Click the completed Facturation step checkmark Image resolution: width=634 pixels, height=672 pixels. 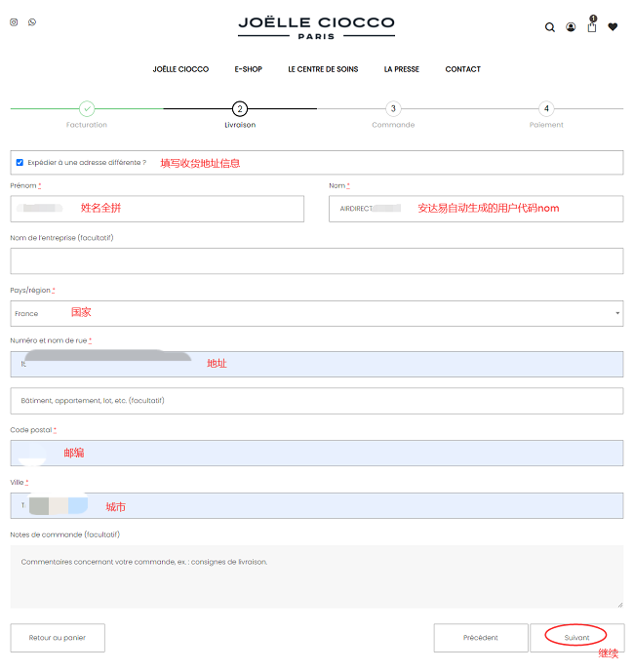tap(87, 108)
